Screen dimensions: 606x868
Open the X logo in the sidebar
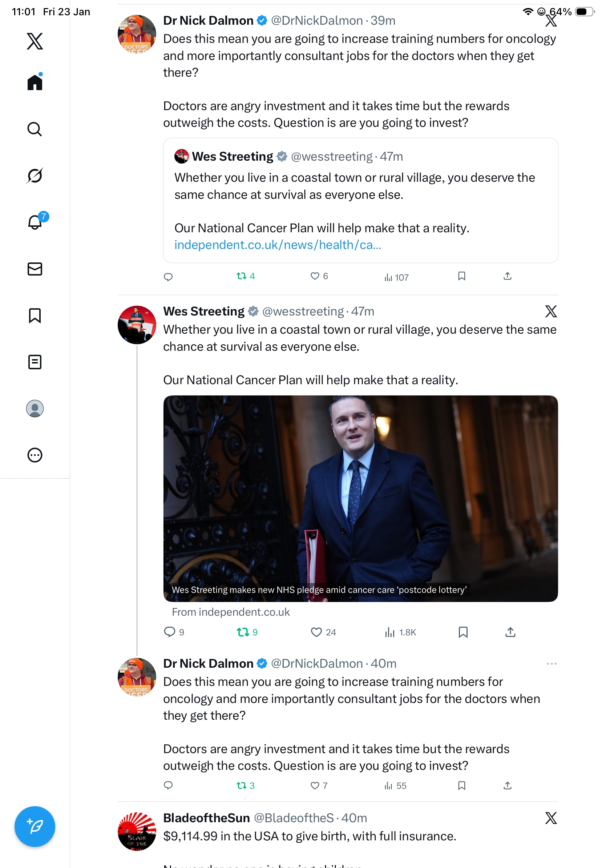[35, 41]
